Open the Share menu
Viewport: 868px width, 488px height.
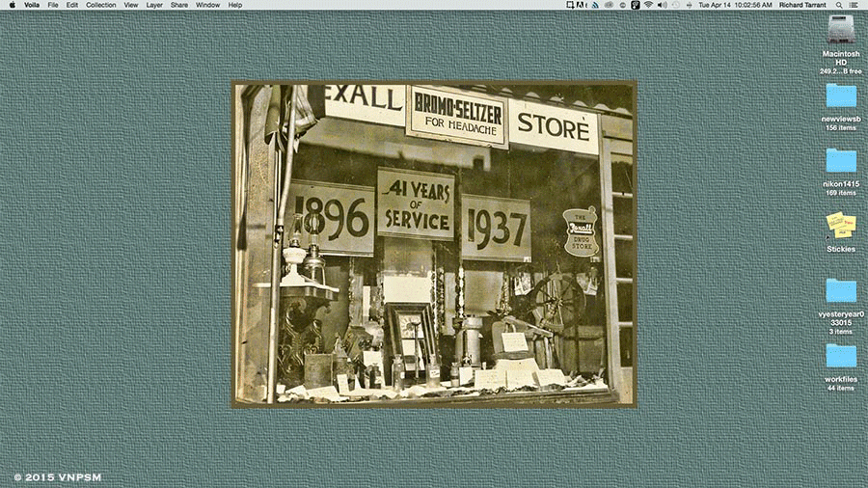click(x=178, y=5)
